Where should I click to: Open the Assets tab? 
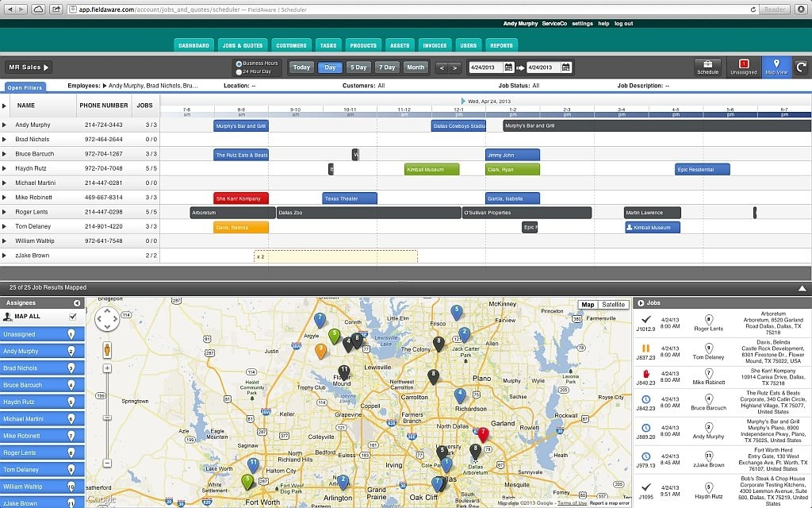point(400,45)
